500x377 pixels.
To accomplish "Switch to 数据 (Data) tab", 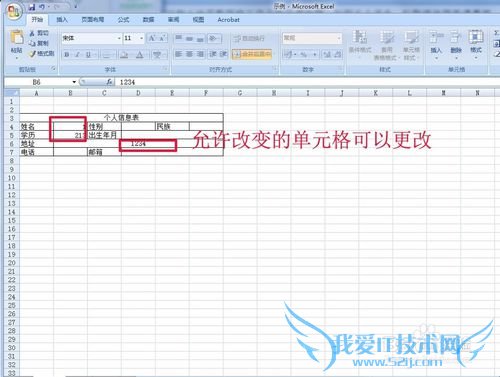I will [148, 20].
